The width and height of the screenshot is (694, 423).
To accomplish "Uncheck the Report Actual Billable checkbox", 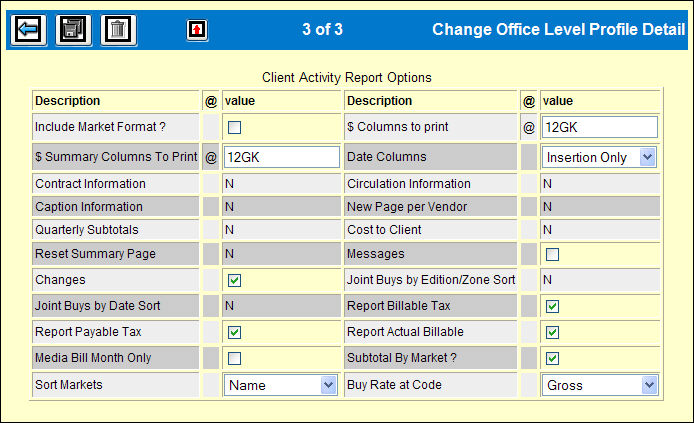I will [x=552, y=332].
